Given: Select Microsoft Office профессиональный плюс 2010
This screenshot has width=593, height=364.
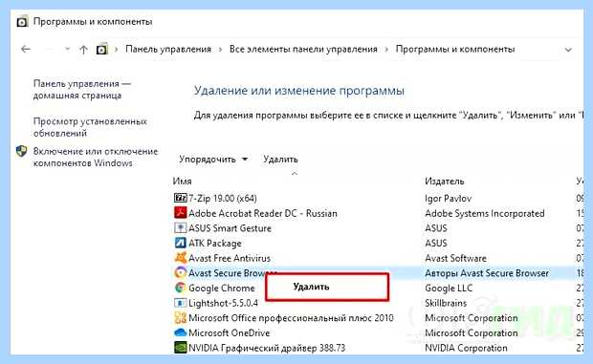Looking at the screenshot, I should [291, 318].
